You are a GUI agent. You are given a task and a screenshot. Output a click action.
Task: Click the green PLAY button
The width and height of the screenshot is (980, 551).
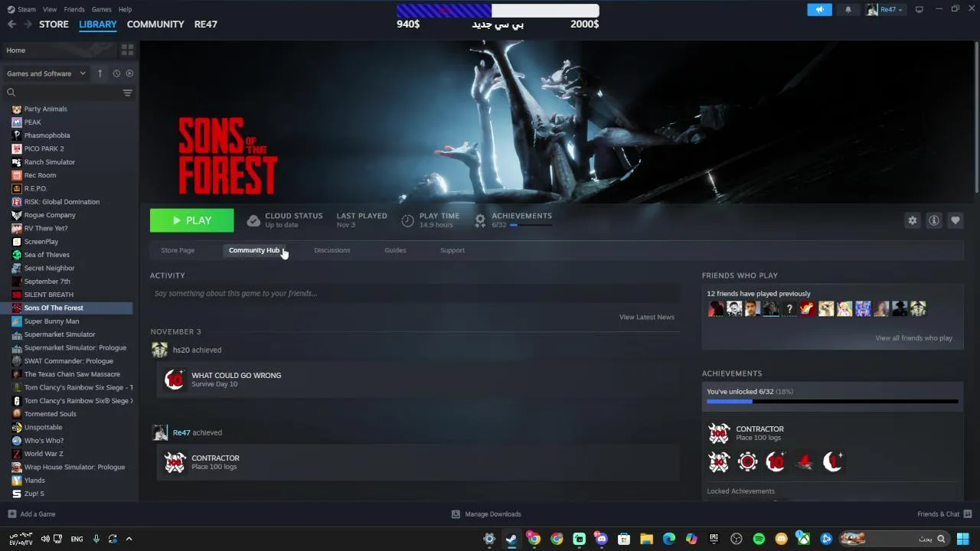click(x=192, y=220)
